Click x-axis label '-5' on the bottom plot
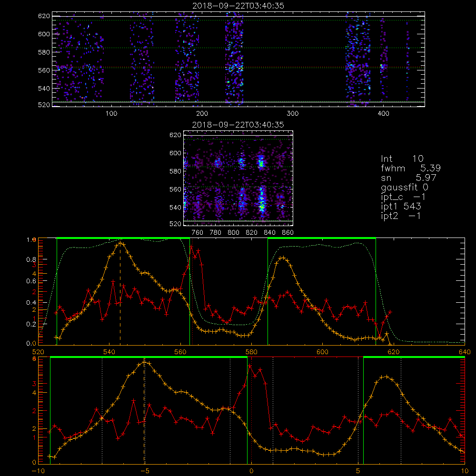 pyautogui.click(x=145, y=471)
